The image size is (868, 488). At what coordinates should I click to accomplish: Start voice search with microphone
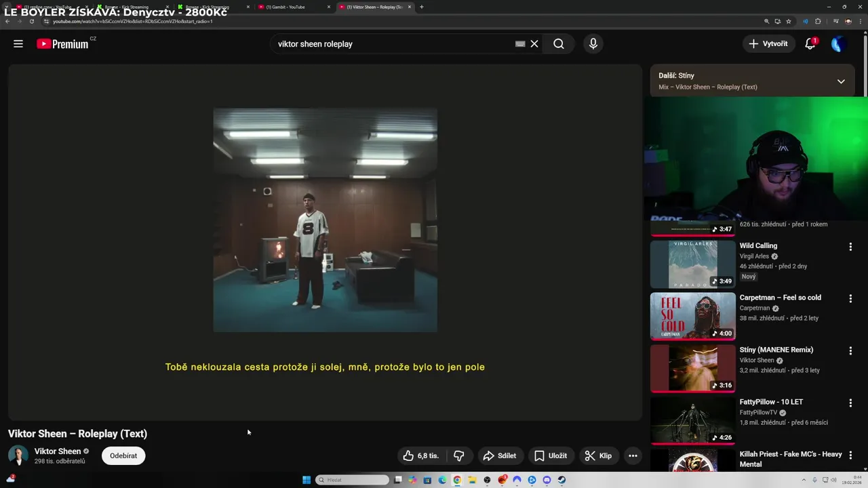(x=593, y=44)
